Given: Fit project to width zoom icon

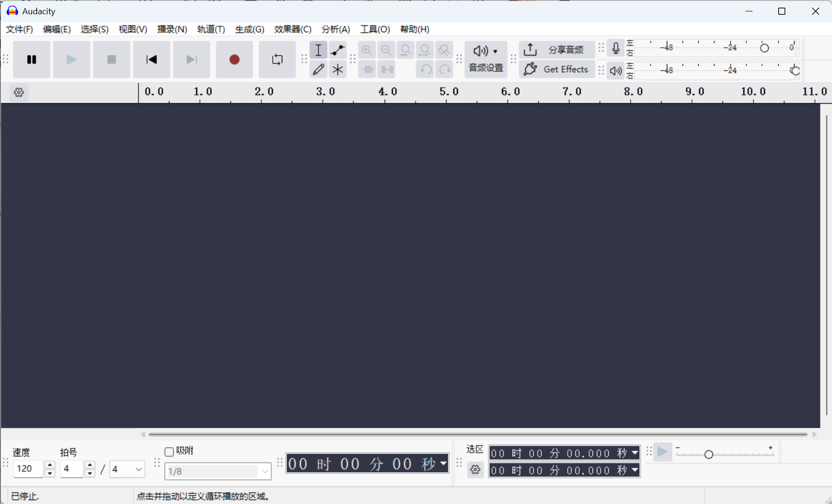Looking at the screenshot, I should coord(425,50).
